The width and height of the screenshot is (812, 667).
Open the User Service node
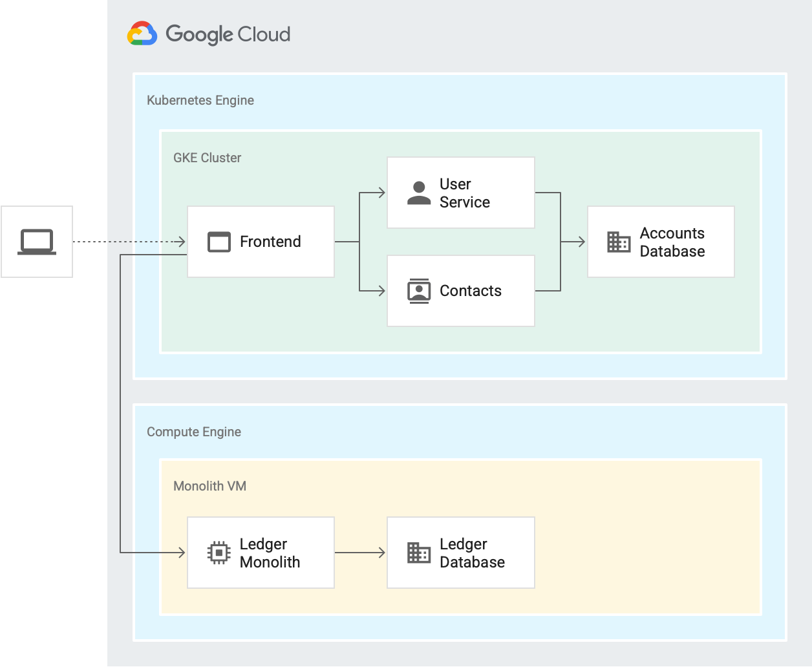point(460,192)
